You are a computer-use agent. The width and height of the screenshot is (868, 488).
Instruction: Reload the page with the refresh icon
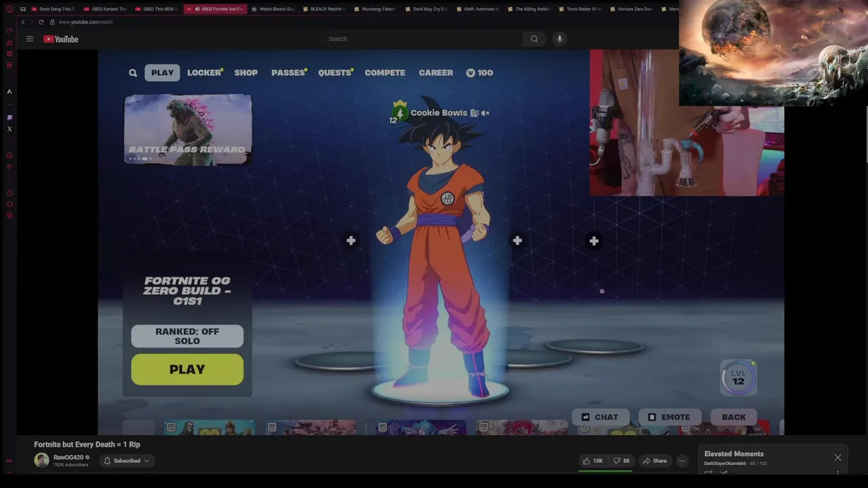coord(41,22)
